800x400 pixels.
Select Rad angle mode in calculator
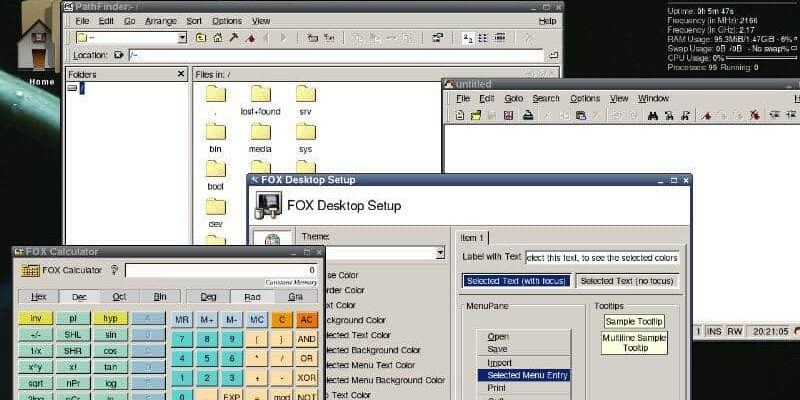pos(253,296)
